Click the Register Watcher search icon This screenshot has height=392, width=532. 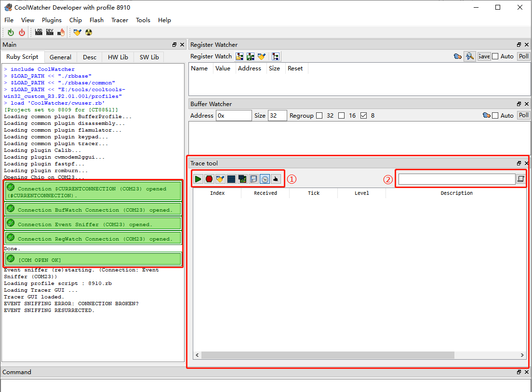(469, 56)
